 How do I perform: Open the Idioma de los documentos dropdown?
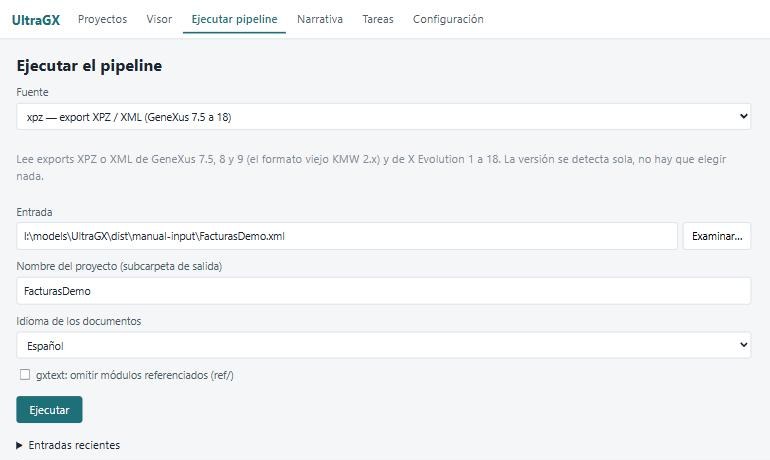click(384, 346)
